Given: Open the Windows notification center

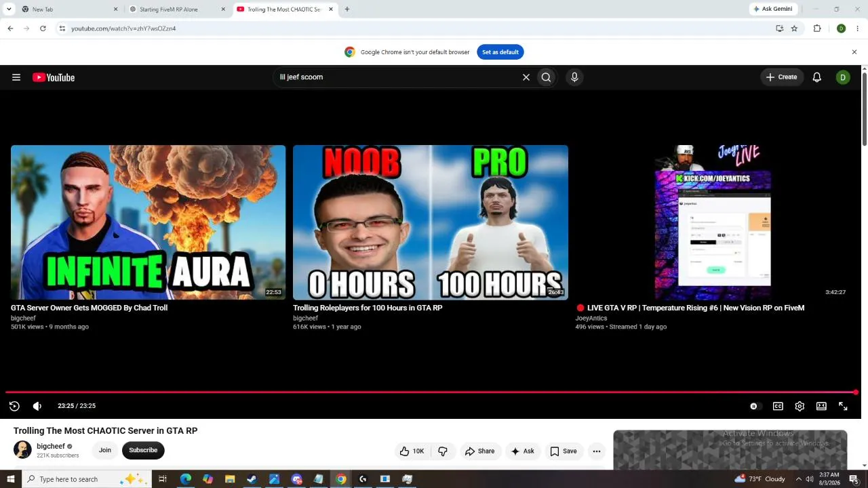Looking at the screenshot, I should pos(854,479).
